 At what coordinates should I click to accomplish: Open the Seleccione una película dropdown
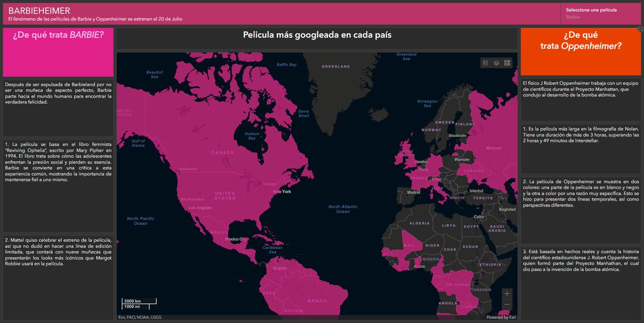coord(601,13)
